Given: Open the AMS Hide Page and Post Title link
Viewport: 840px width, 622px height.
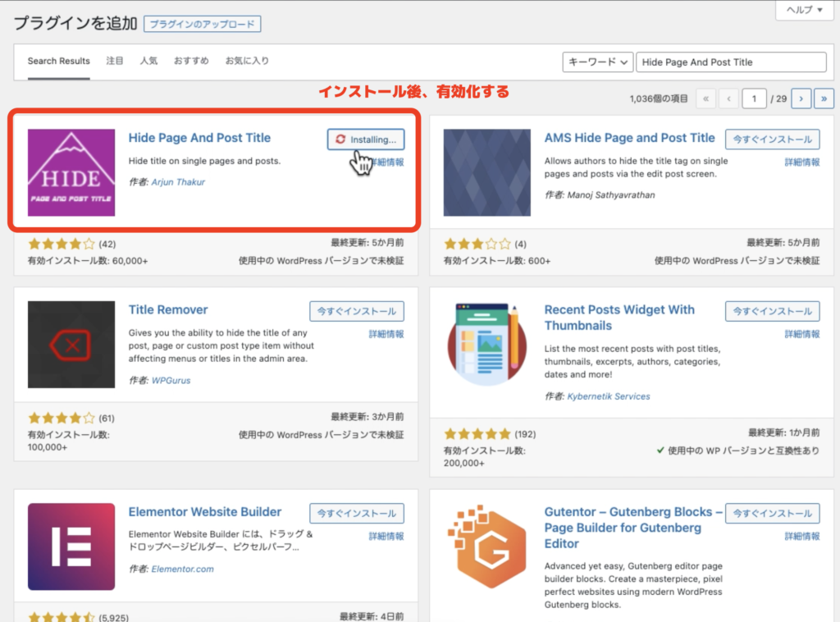Looking at the screenshot, I should tap(629, 138).
